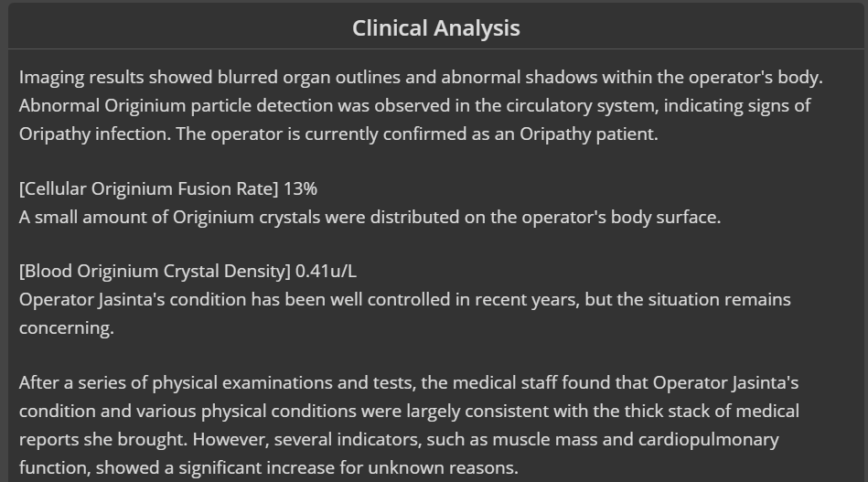Click the 13% fusion rate value

coord(300,188)
